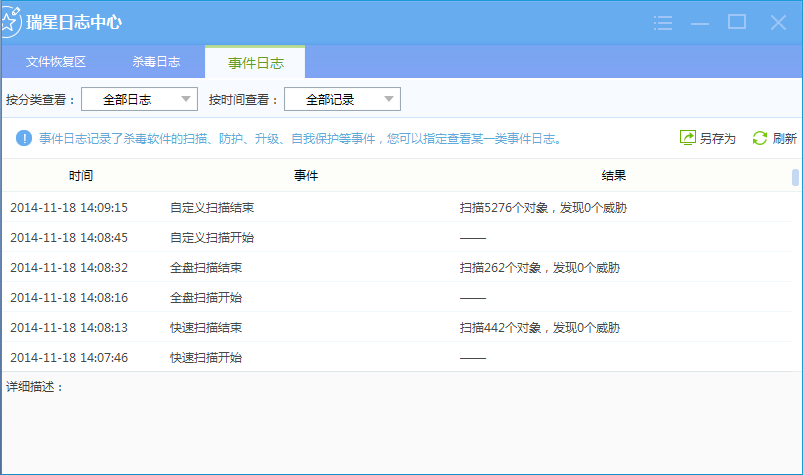This screenshot has width=803, height=475.
Task: Open the title bar menu list icon
Action: (662, 22)
